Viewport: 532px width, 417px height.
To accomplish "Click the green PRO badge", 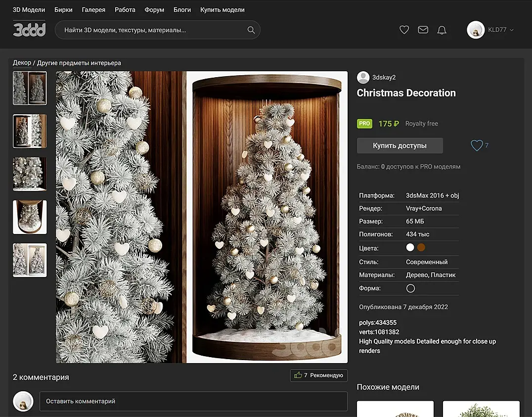I will [x=364, y=124].
